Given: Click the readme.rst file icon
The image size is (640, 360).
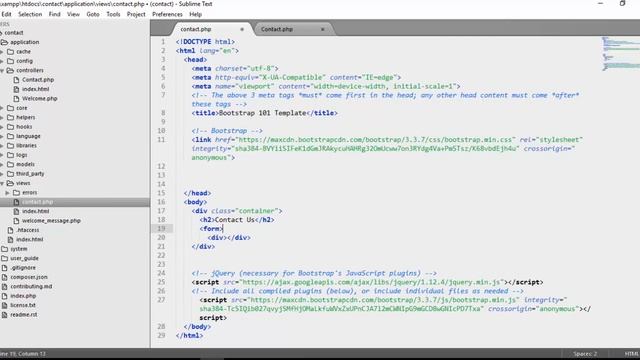Looking at the screenshot, I should pos(4,315).
